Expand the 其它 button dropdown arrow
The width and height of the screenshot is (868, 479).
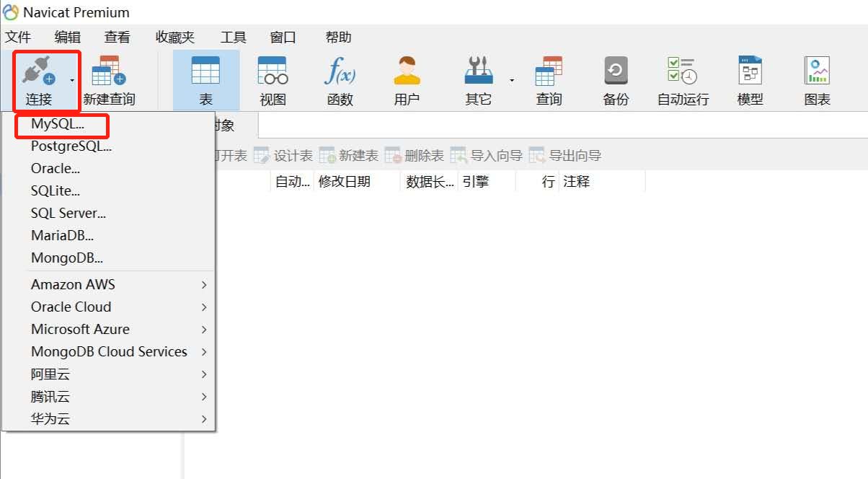point(512,80)
